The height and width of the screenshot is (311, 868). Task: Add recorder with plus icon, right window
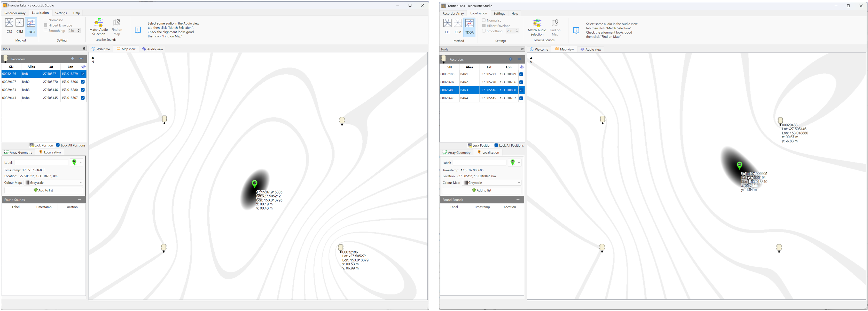click(511, 59)
